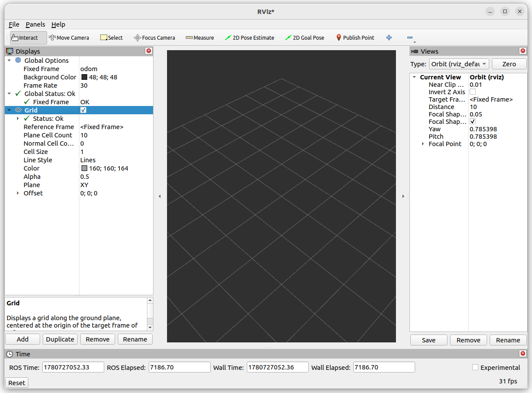Open the view Type dropdown
This screenshot has height=393, width=532.
[x=459, y=64]
